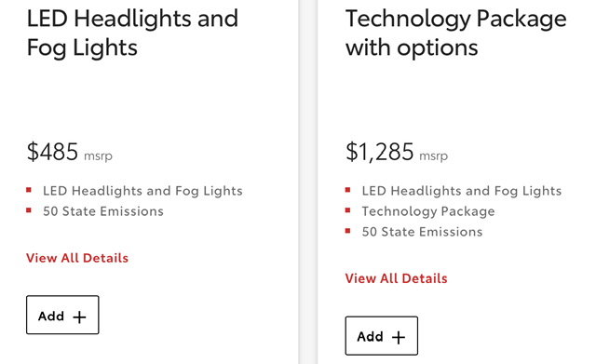Click the plus icon on the $485 package's Add button
The height and width of the screenshot is (364, 596).
coord(79,317)
